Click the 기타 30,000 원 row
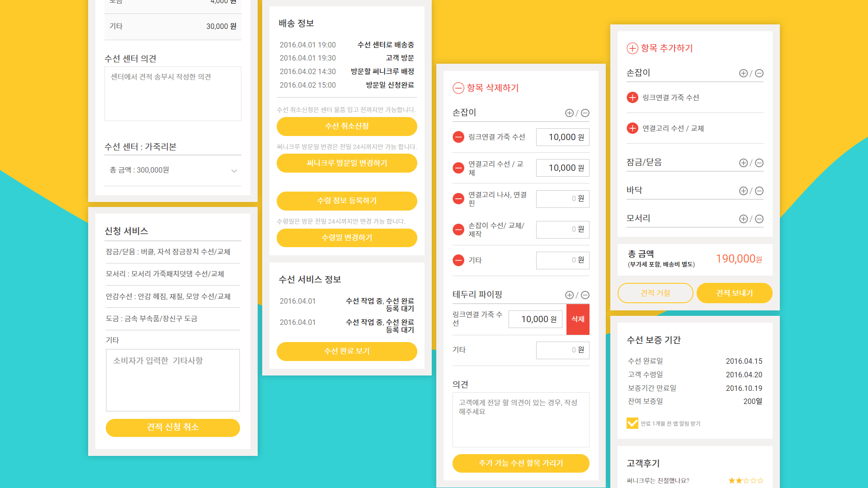The width and height of the screenshot is (868, 488). pos(173,27)
